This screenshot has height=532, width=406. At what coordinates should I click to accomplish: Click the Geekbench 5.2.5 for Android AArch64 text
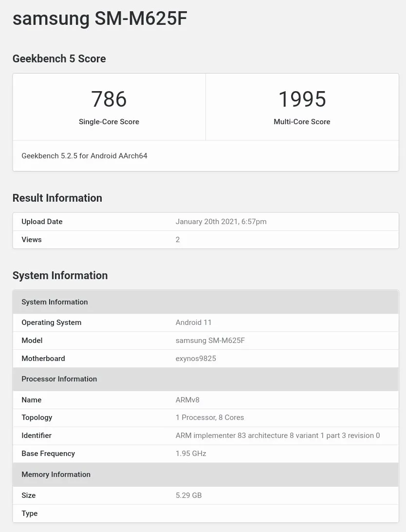tap(84, 156)
